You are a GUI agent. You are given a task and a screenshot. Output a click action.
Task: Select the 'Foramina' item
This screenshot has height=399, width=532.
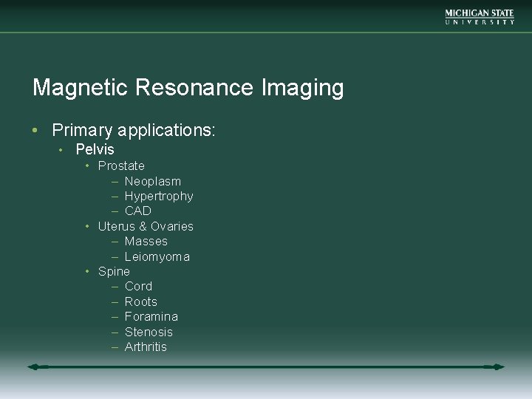pos(151,316)
